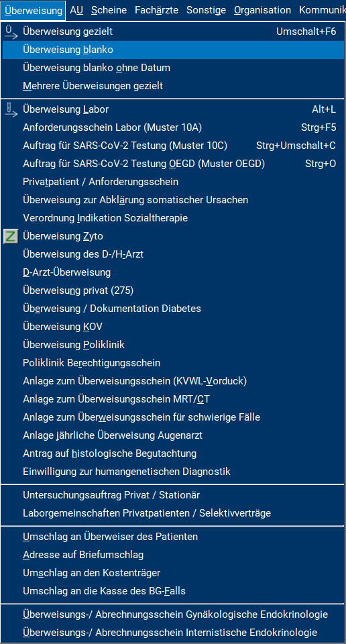Screen dimensions: 346x644
Task: Choose Einwilligung zur humangenetischen Diagnostik
Action: tap(173, 472)
